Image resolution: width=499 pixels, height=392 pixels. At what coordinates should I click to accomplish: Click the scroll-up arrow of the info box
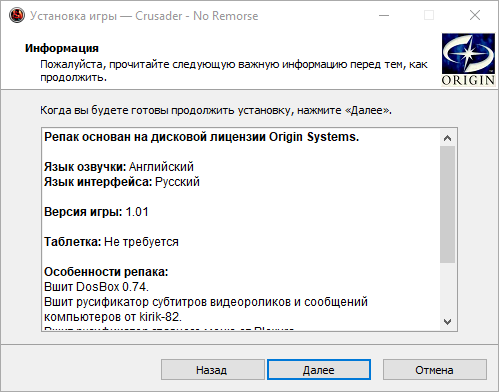pos(447,138)
